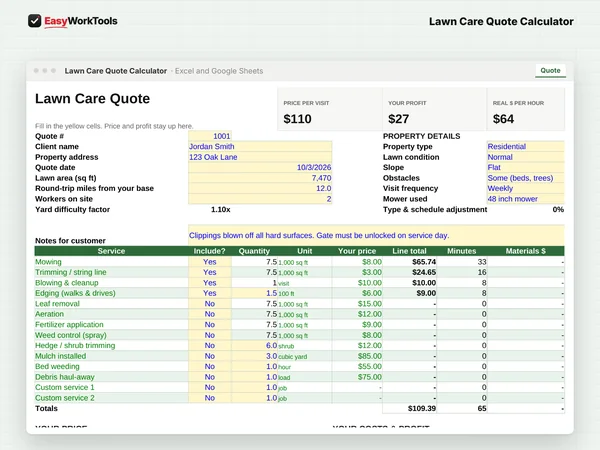Select Mulch installed price cell $85.00
Screen dimensions: 600x450
coord(357,356)
